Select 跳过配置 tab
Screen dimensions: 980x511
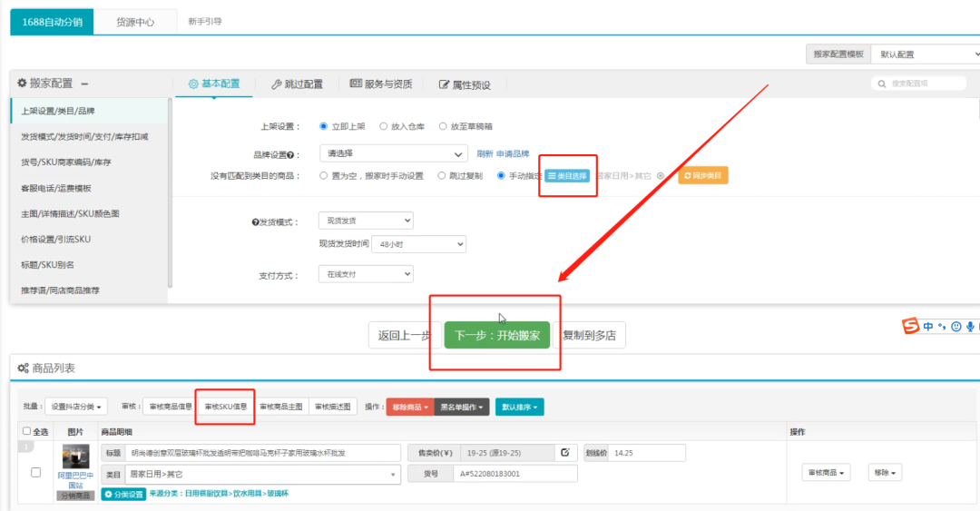pyautogui.click(x=297, y=84)
